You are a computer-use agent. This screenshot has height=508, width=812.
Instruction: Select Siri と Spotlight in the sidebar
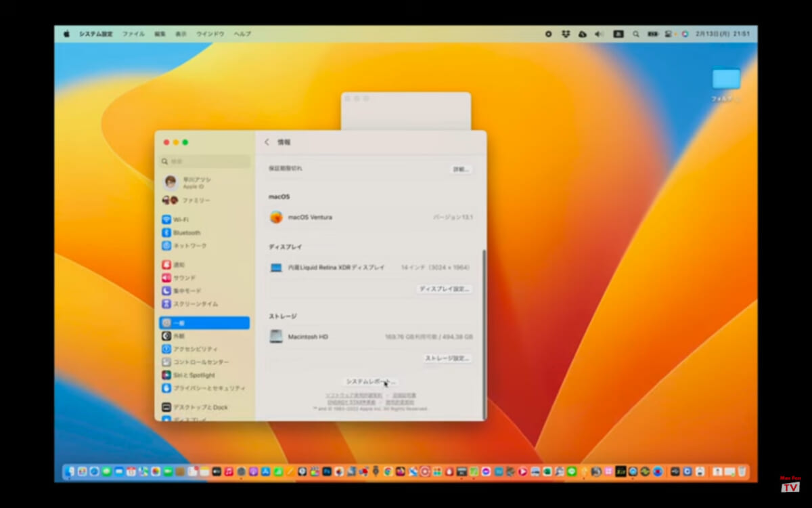click(x=204, y=375)
